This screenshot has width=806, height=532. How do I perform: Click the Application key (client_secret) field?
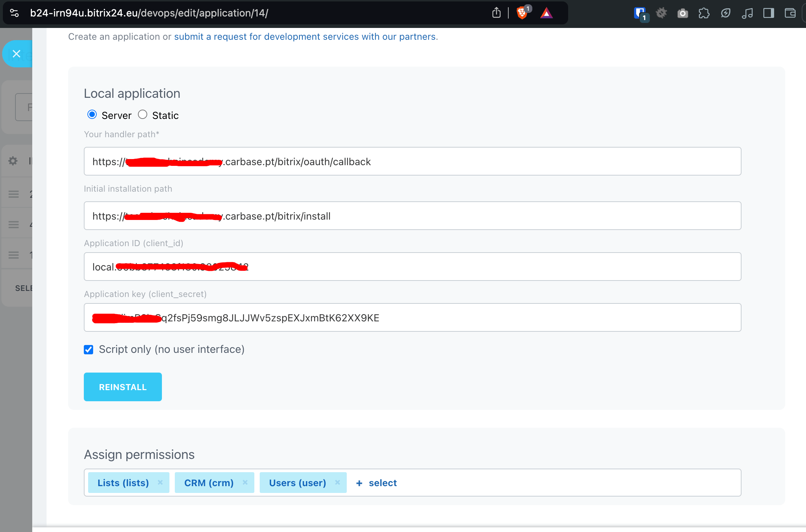412,317
